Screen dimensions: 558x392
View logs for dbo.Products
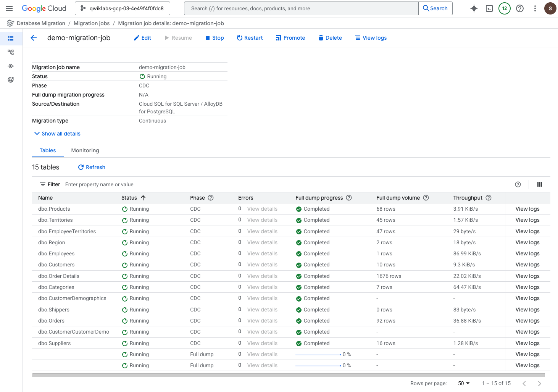pyautogui.click(x=527, y=209)
